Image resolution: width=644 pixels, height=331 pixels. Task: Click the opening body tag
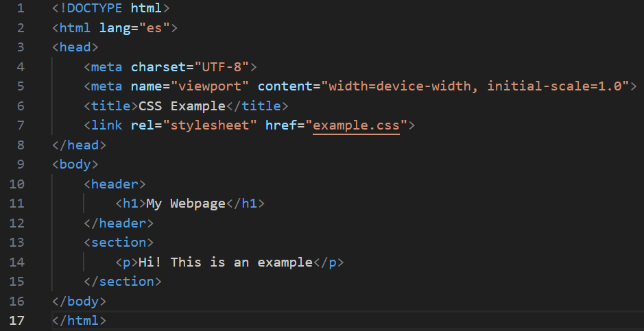(75, 164)
